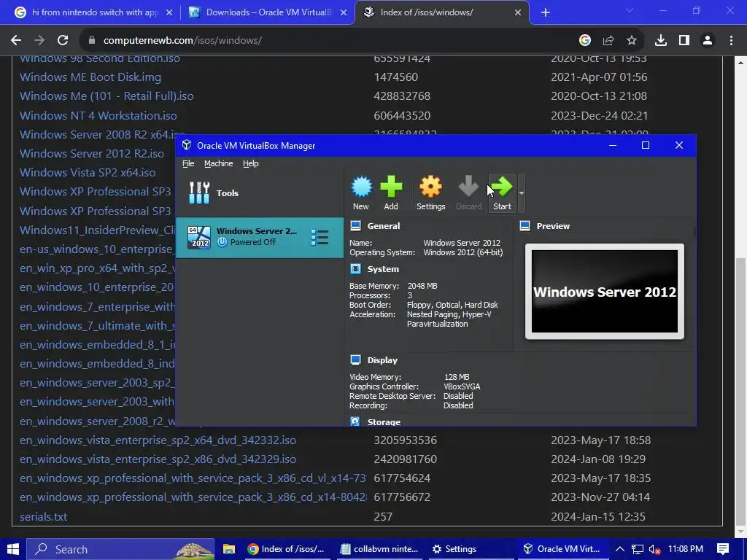
Task: Click the muted volume tray icon
Action: point(654,549)
